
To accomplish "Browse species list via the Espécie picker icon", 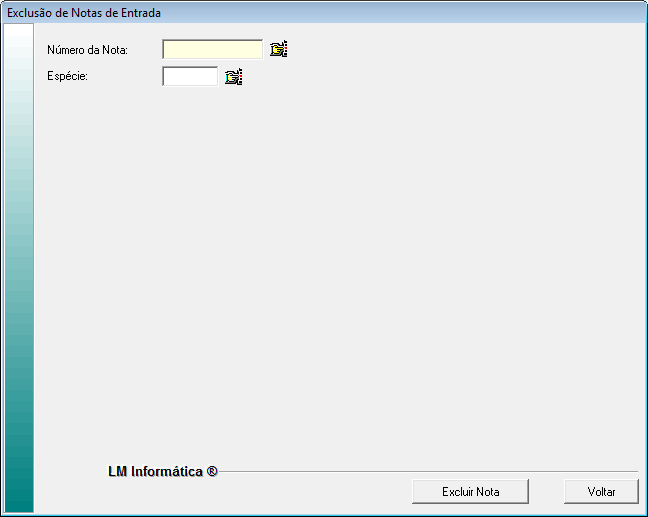I will (x=233, y=77).
